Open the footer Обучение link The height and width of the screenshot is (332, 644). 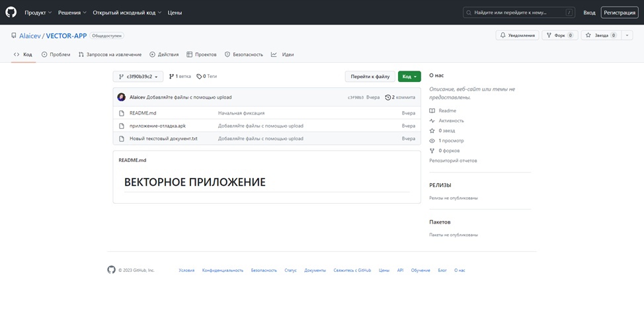(x=421, y=270)
